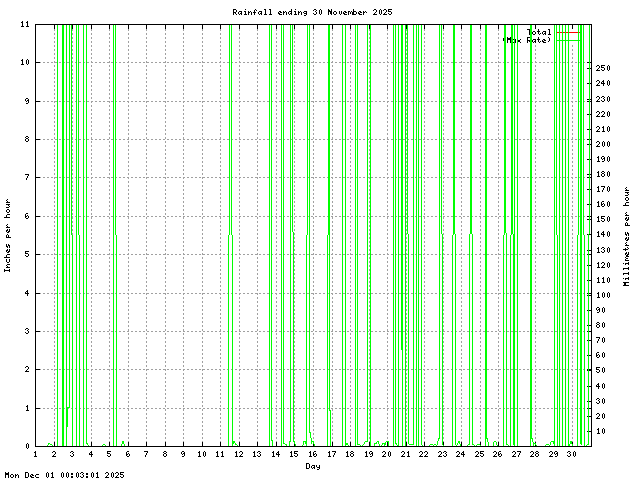This screenshot has height=480, width=640.
Task: Click the 70 tick on the millimetres axis
Action: point(601,340)
